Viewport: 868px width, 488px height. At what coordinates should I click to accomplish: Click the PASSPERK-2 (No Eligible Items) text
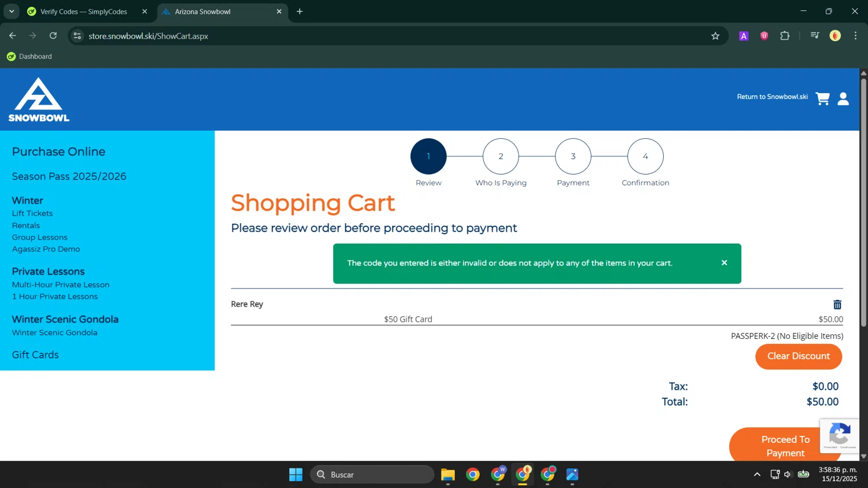(787, 336)
